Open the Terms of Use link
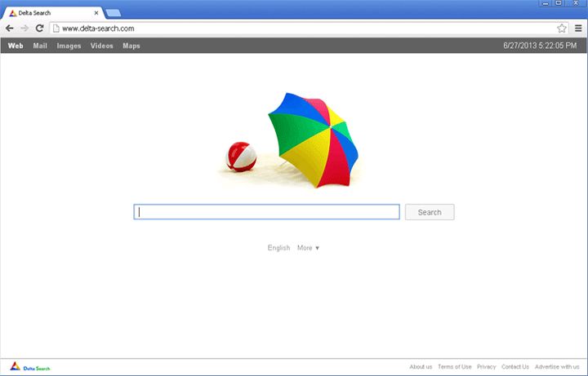Viewport: 588px width, 376px height. tap(454, 367)
